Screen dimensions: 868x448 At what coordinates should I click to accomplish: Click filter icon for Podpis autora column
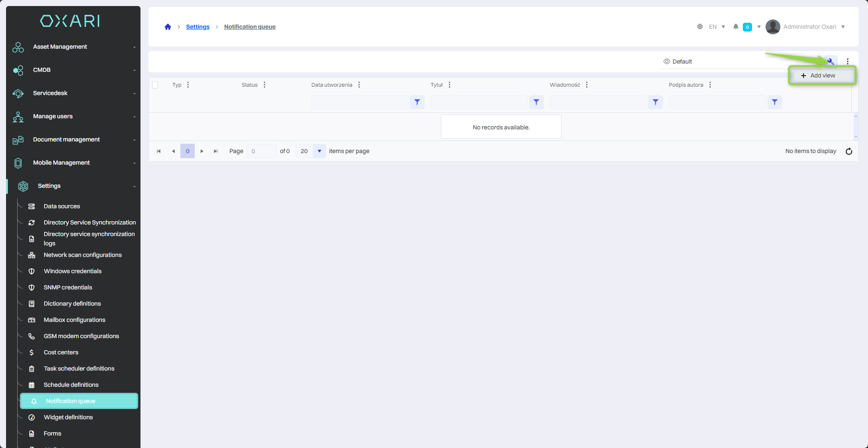[774, 102]
